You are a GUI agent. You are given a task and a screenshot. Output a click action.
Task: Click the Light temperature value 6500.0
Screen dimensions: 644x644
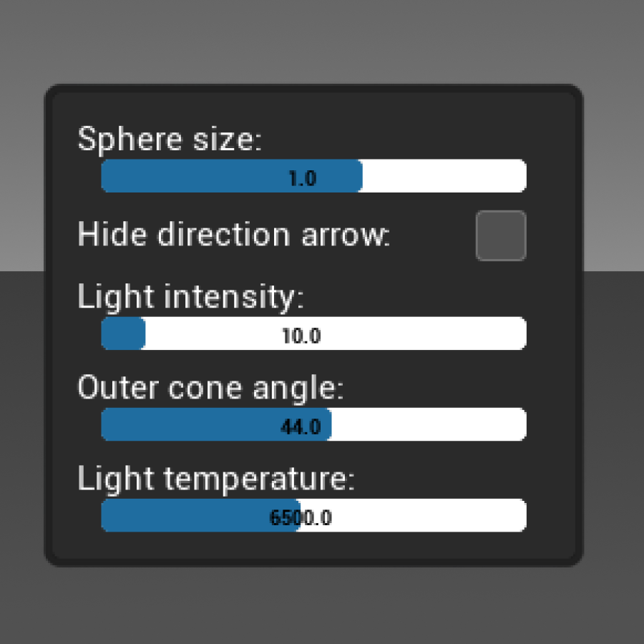click(301, 517)
